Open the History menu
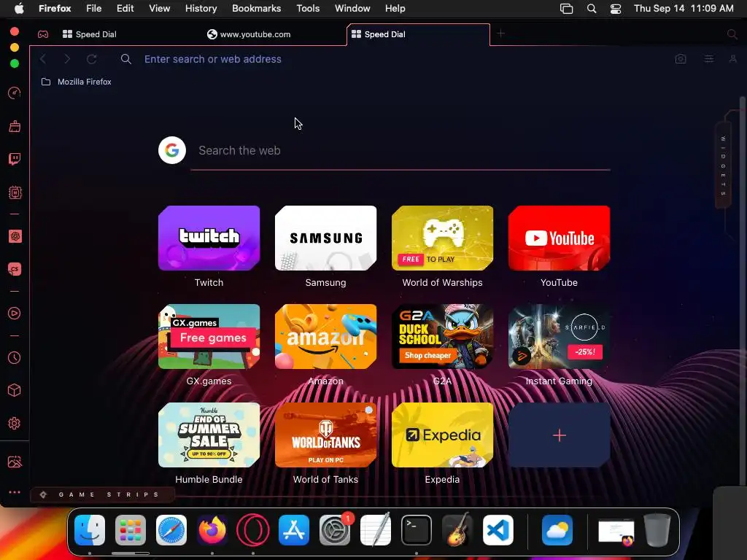The image size is (747, 560). click(201, 9)
